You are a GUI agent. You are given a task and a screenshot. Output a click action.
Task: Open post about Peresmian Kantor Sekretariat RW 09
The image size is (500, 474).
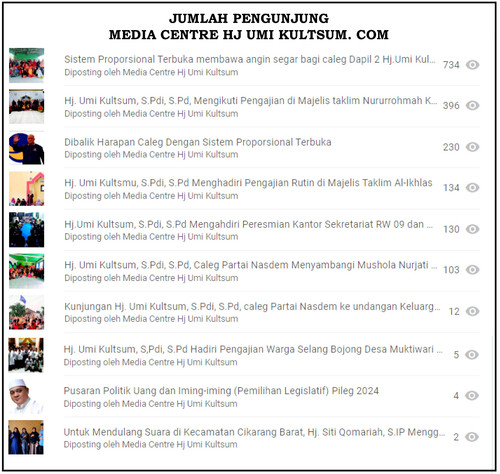[x=248, y=224]
